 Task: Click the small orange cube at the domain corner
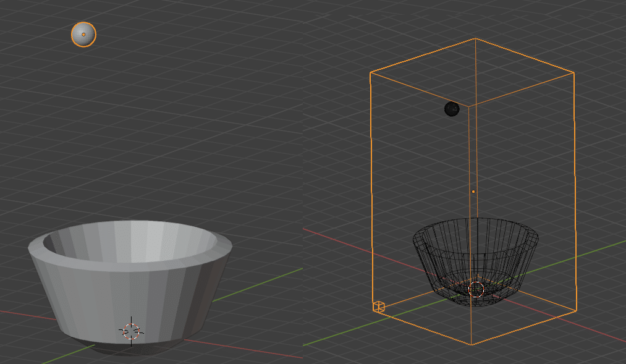point(378,307)
